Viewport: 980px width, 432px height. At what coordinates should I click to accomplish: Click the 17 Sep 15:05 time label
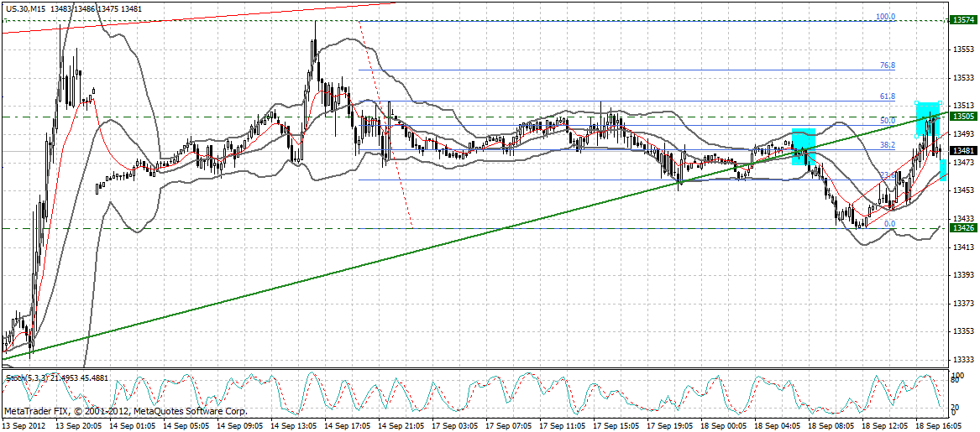click(615, 426)
